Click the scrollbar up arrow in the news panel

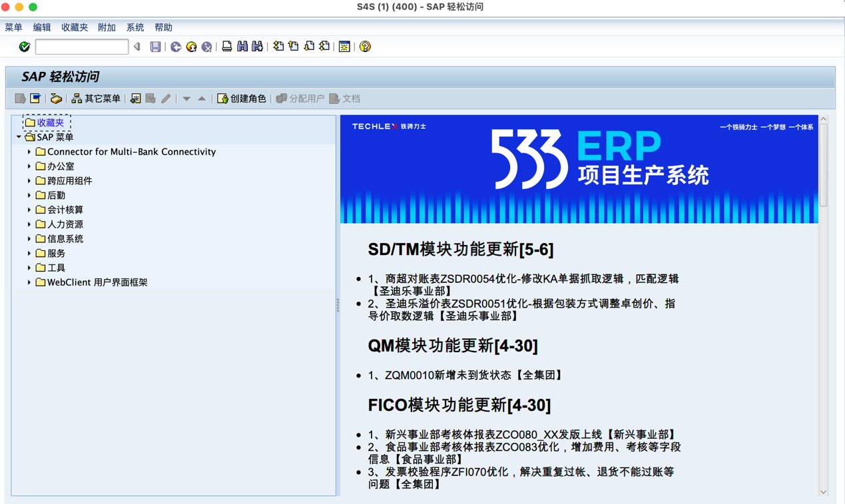[824, 120]
